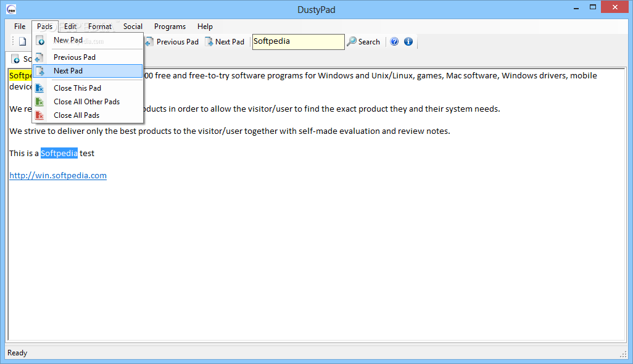Click the blue Close This Pad icon
The image size is (633, 364).
click(39, 88)
